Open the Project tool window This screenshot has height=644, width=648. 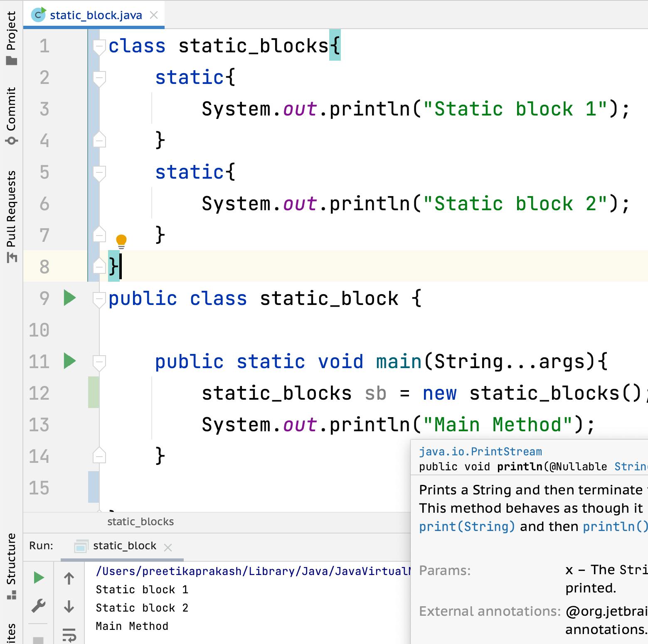tap(11, 38)
